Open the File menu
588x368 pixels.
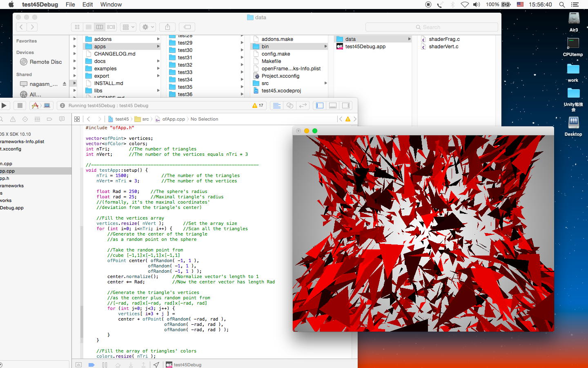pyautogui.click(x=70, y=4)
